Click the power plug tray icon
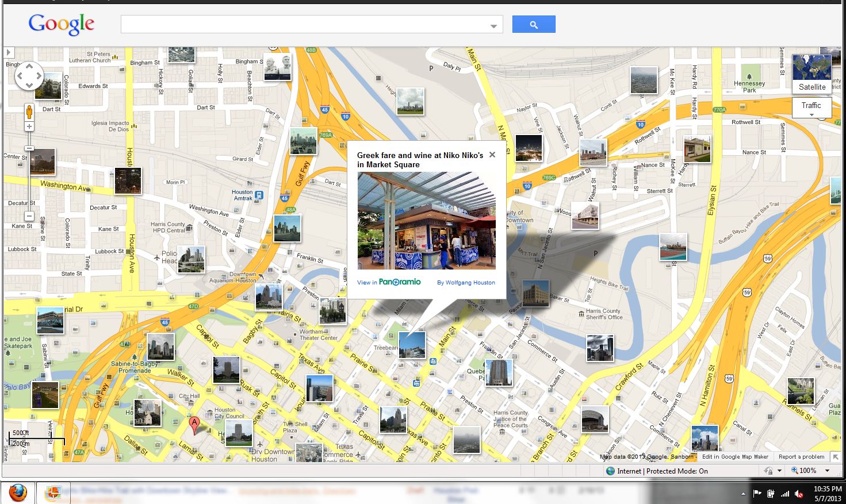This screenshot has height=504, width=846. (x=771, y=493)
